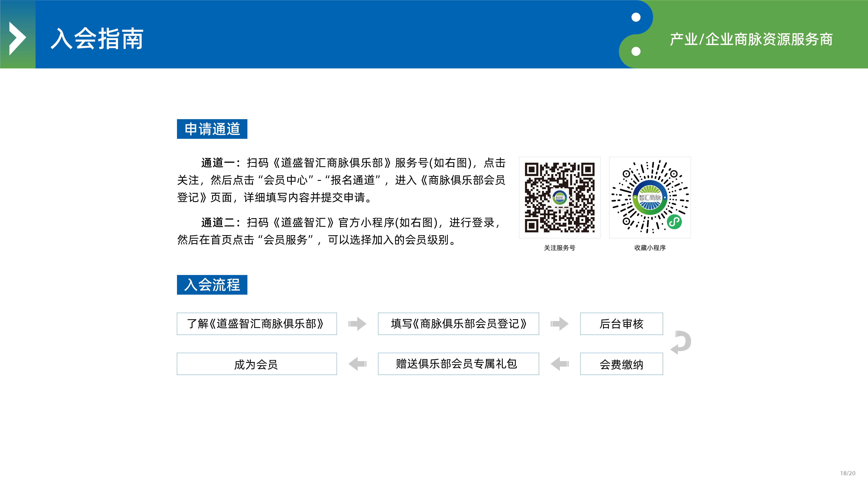Click the 18/20 page number
The width and height of the screenshot is (868, 488).
848,473
